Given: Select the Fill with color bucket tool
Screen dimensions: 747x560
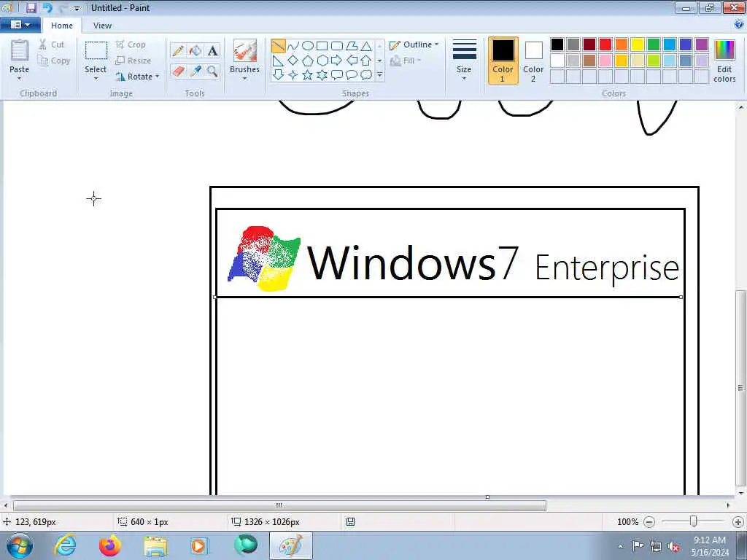Looking at the screenshot, I should click(x=196, y=50).
